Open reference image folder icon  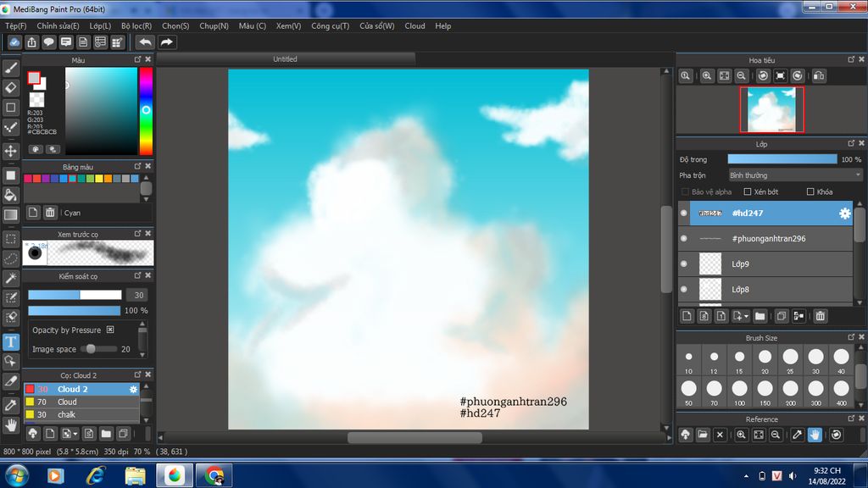[x=703, y=435]
